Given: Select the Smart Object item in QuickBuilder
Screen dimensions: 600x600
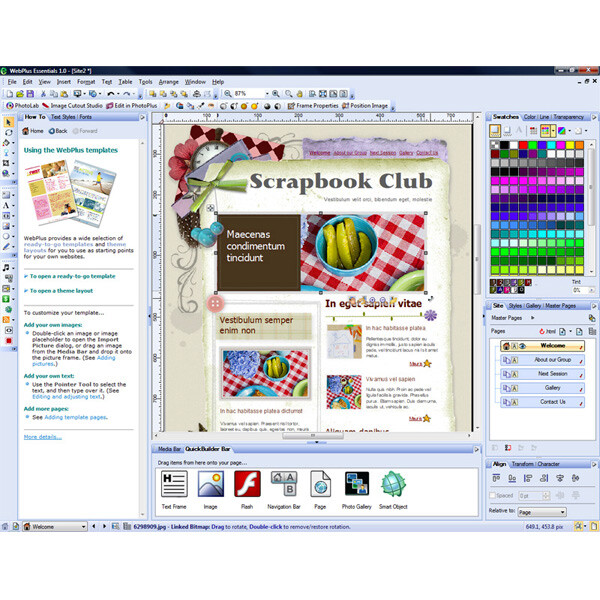Looking at the screenshot, I should 393,490.
